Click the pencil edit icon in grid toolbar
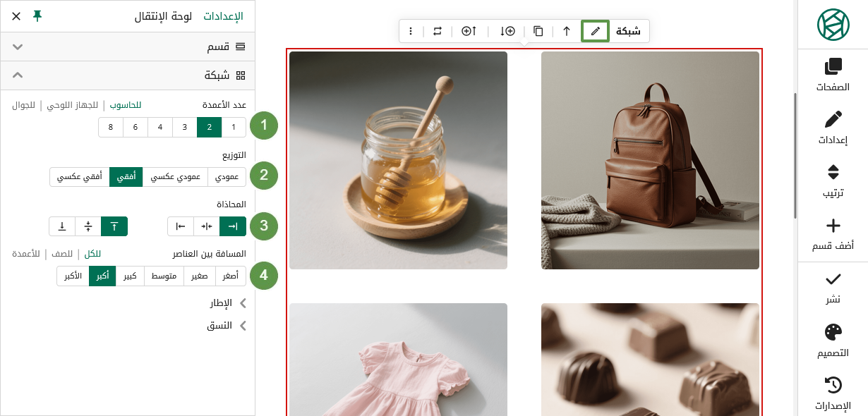 point(595,31)
